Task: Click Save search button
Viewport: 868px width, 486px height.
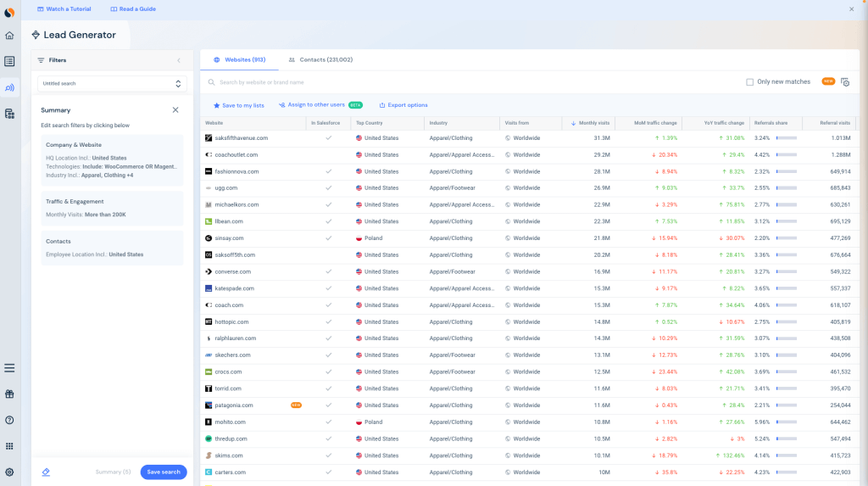Action: [164, 472]
